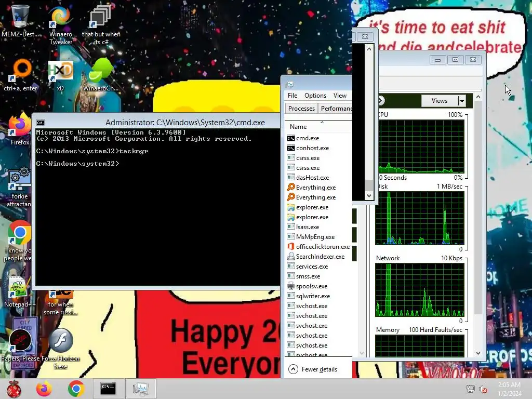Open Firefox from the taskbar

pos(44,389)
